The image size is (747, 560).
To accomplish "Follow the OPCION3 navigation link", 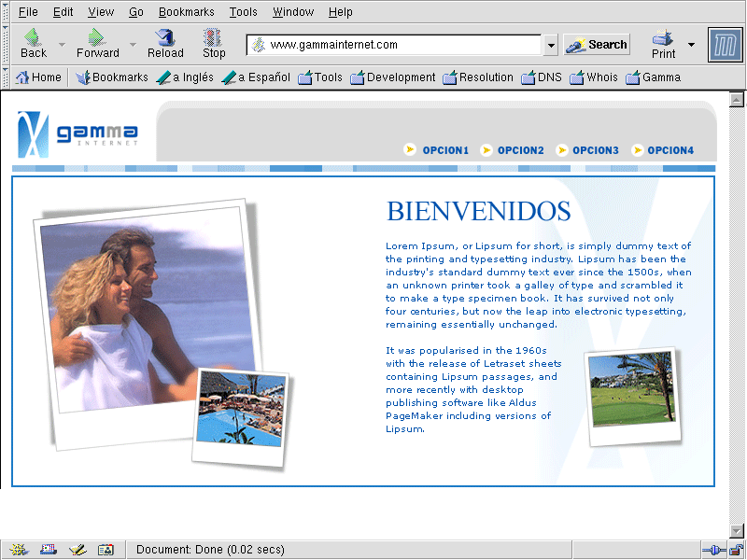I will coord(595,150).
